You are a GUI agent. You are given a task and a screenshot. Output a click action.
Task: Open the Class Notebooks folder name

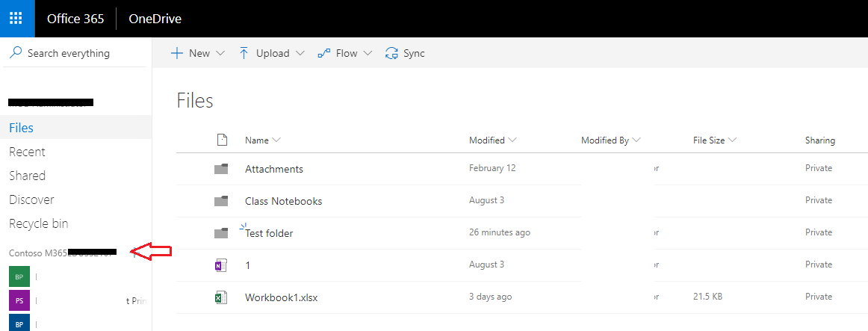pyautogui.click(x=283, y=201)
